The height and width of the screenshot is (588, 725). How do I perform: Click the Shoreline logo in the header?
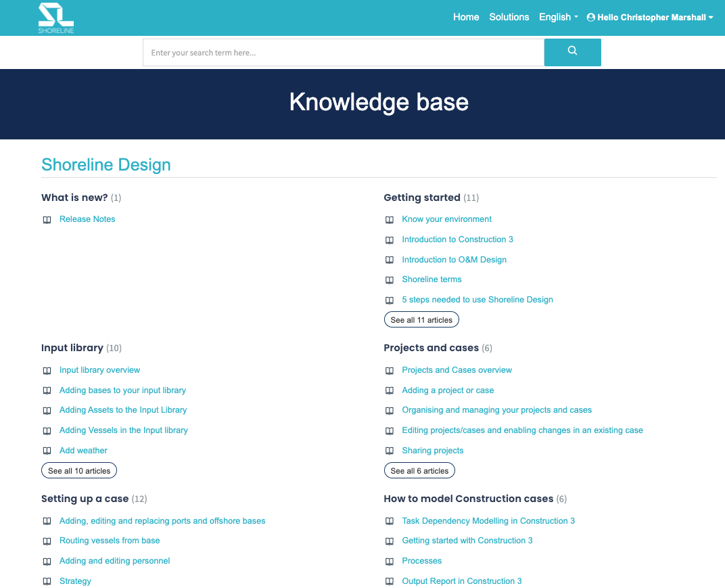(56, 18)
